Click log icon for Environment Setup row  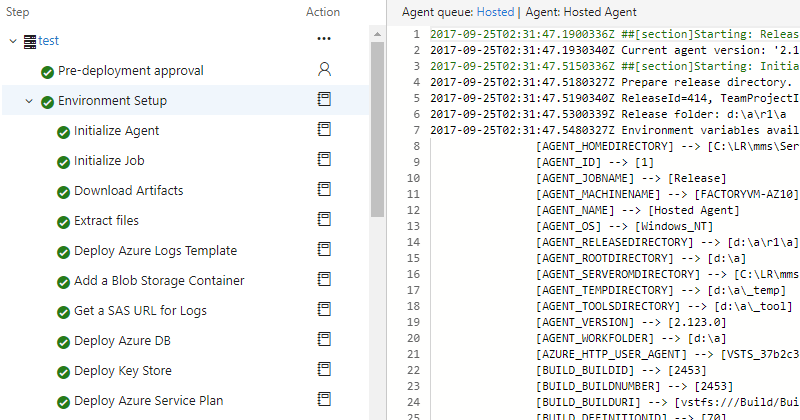[324, 99]
